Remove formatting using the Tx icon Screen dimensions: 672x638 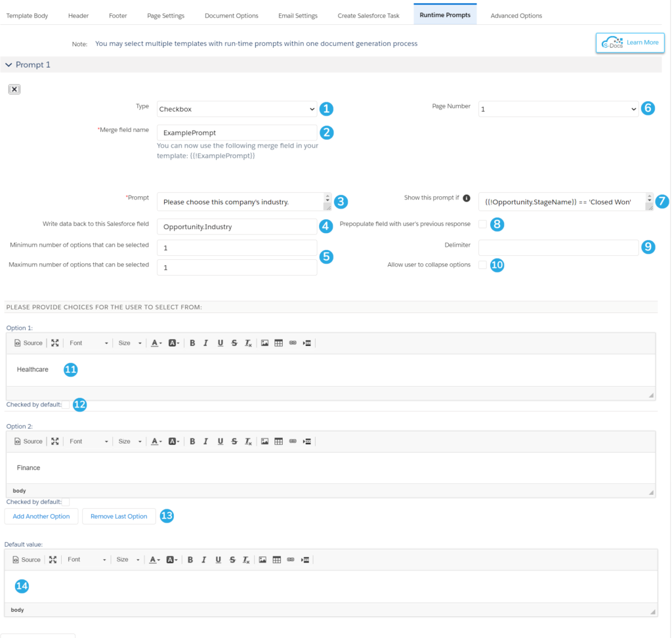(x=247, y=343)
